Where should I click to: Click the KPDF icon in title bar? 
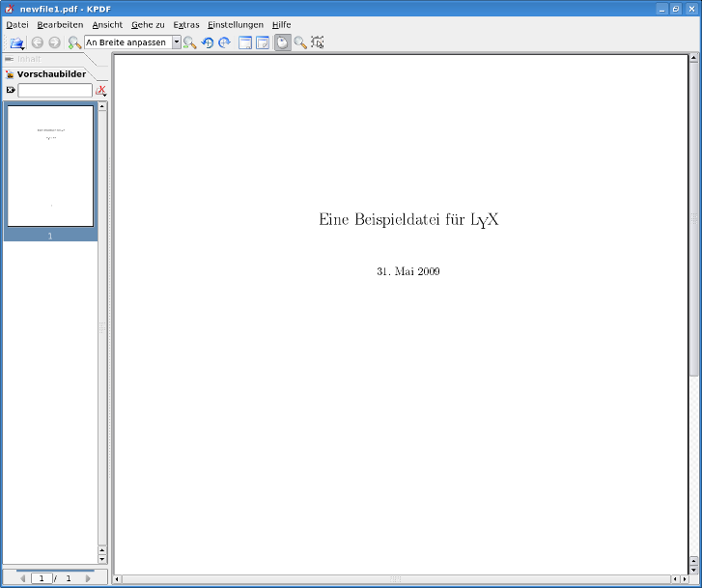[x=10, y=9]
